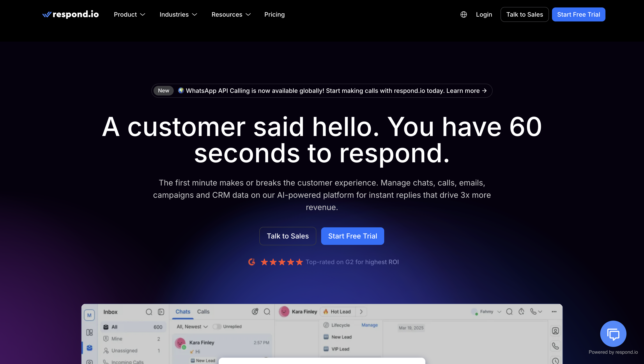This screenshot has width=644, height=364.
Task: Open the live chat widget bubble
Action: click(613, 334)
